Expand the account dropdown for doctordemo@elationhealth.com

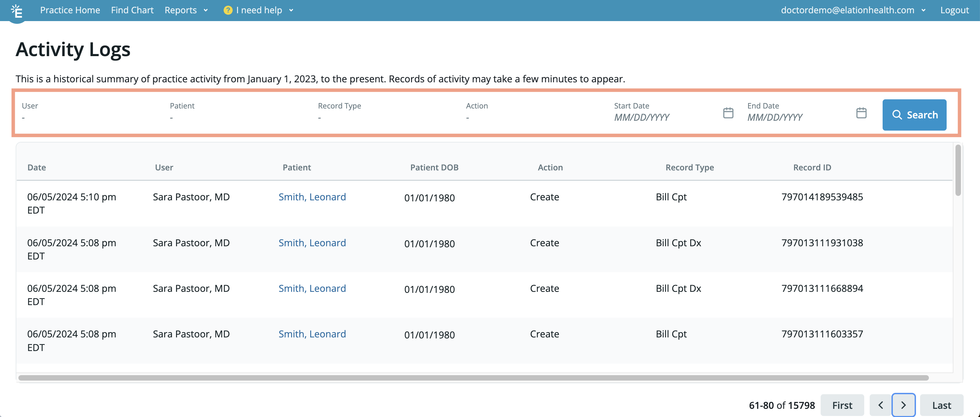pyautogui.click(x=924, y=10)
